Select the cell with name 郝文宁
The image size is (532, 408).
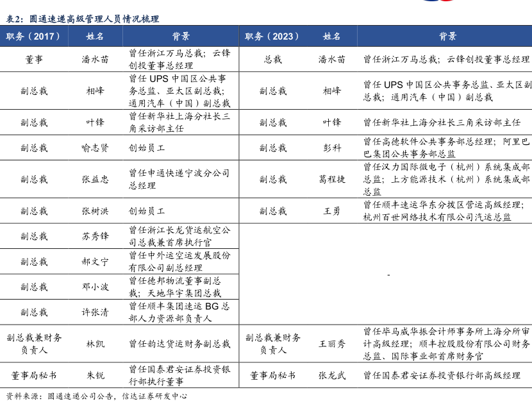coord(95,262)
